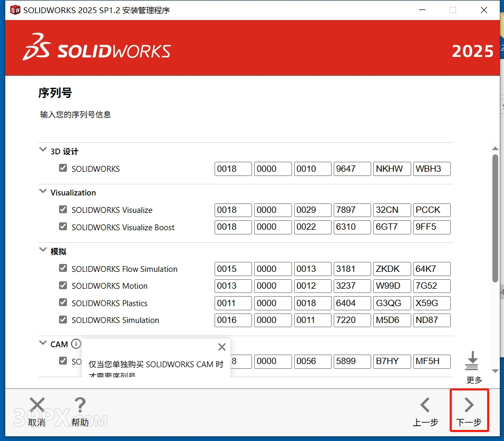Image resolution: width=504 pixels, height=441 pixels.
Task: Toggle the SOLIDWORKS Visualize Boost checkbox
Action: (x=63, y=227)
